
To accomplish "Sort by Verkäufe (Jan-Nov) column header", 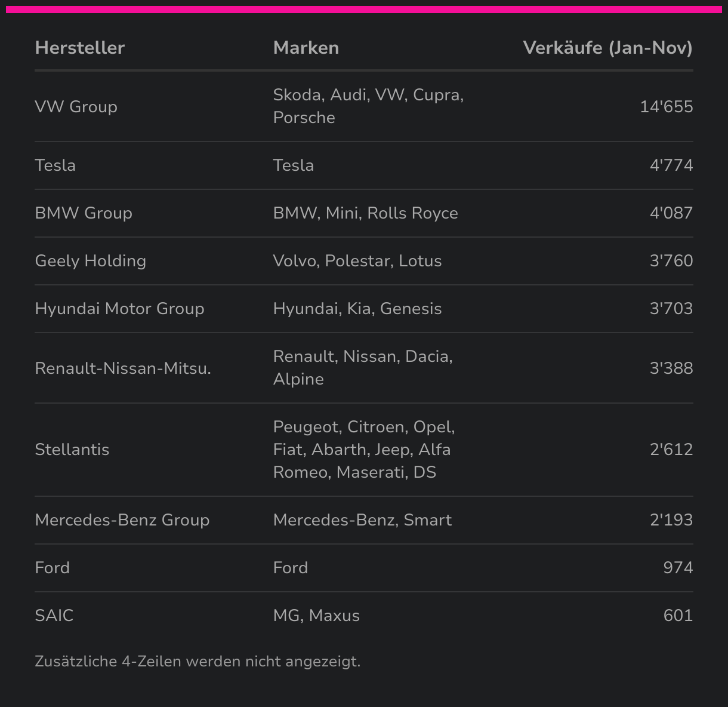I will [x=607, y=48].
